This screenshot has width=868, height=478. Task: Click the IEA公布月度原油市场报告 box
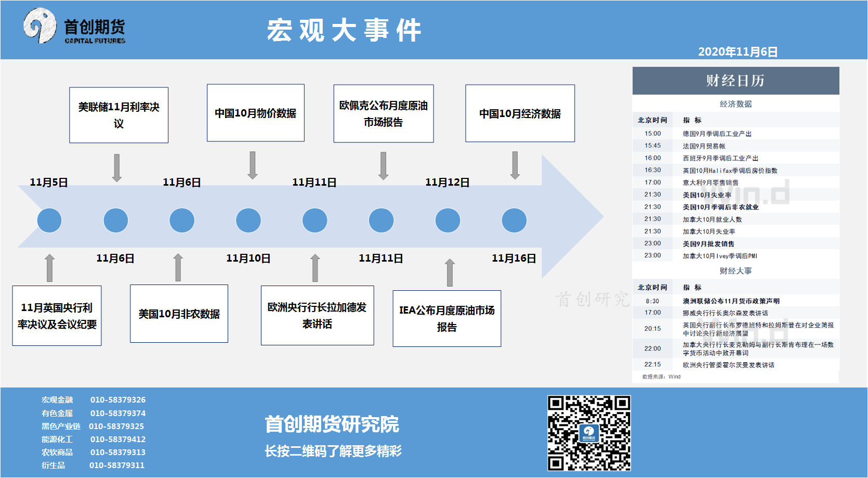[x=447, y=318]
